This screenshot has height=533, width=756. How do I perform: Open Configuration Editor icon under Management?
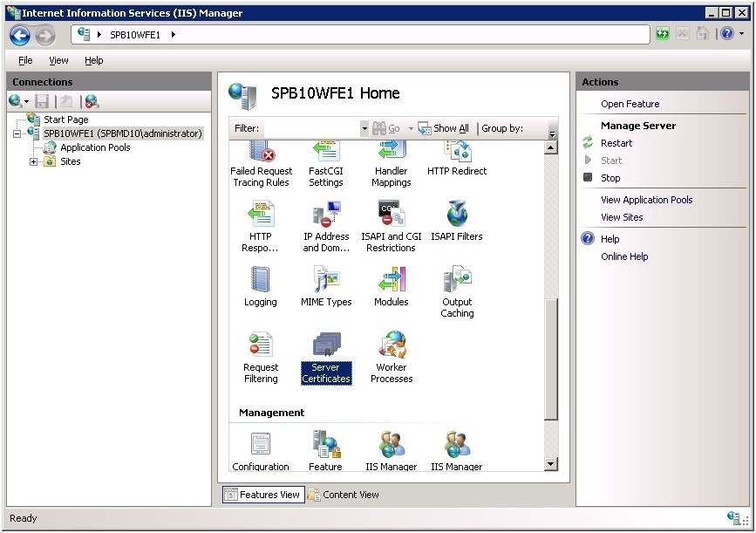[261, 450]
